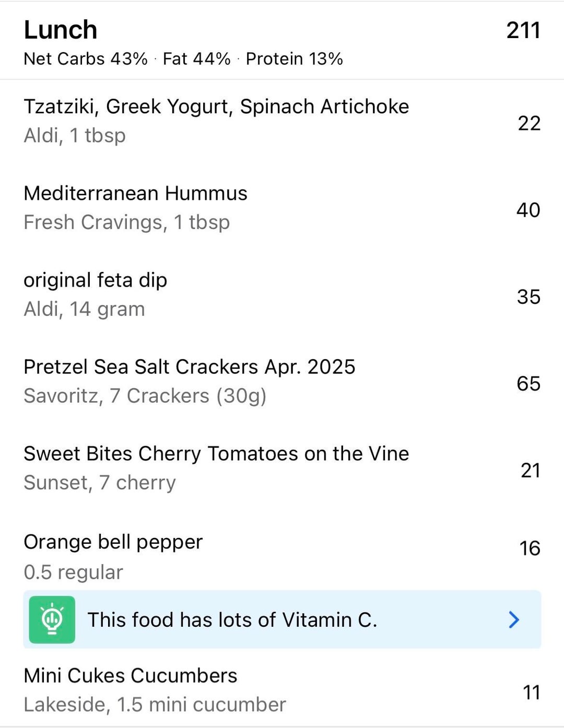Tap the 11 calorie value for cucumbers
564x728 pixels.
click(531, 693)
